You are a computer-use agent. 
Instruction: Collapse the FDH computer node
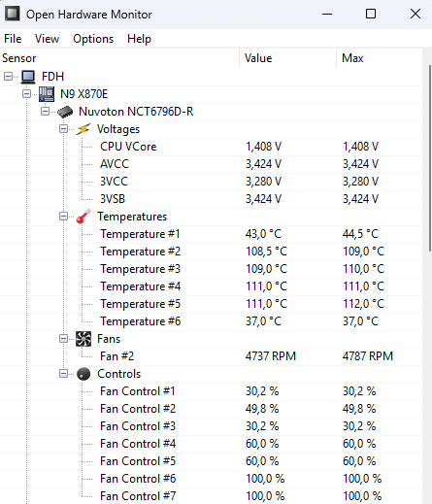9,77
